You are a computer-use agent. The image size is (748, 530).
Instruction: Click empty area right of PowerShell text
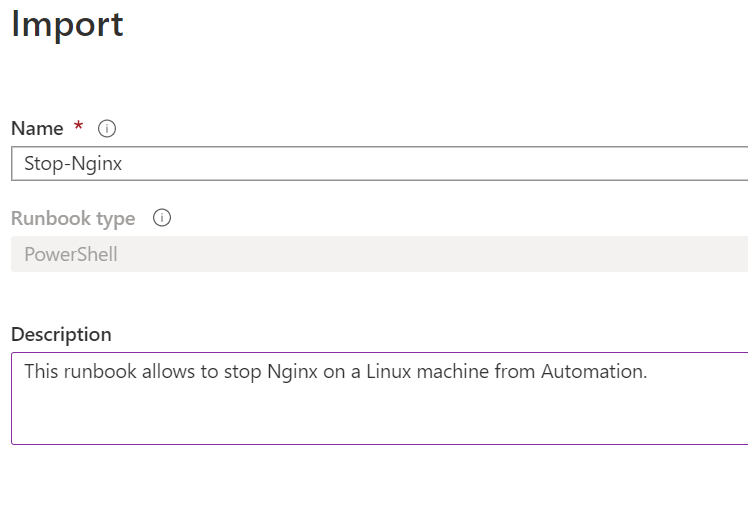[429, 254]
